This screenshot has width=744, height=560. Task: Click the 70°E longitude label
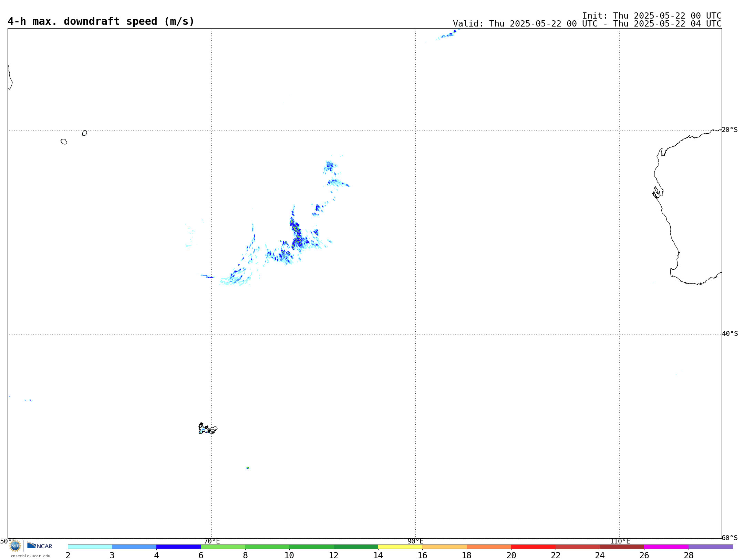pyautogui.click(x=212, y=541)
